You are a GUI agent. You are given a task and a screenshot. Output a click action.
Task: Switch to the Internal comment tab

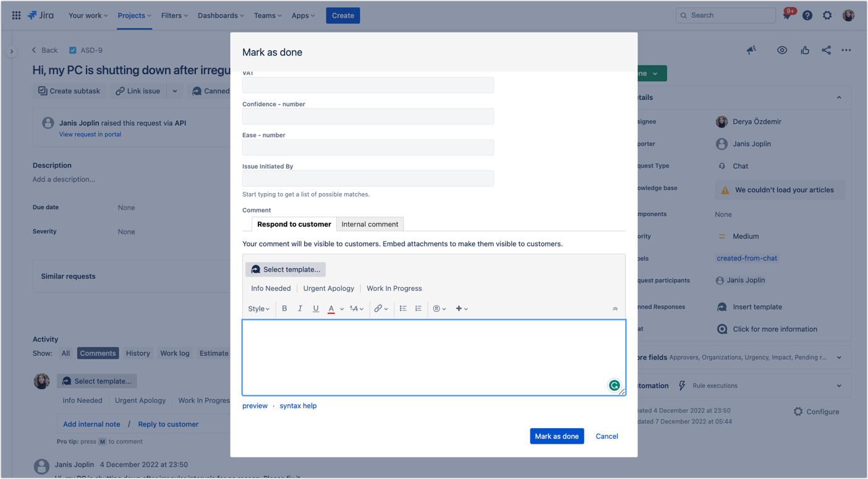point(370,224)
